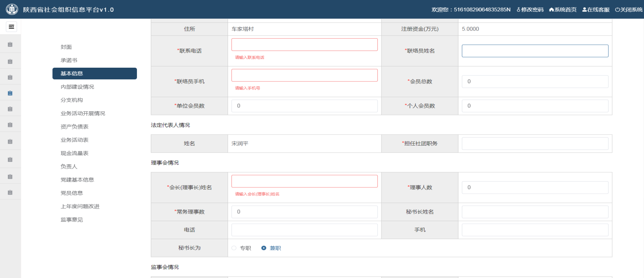The height and width of the screenshot is (278, 644).
Task: Focus the 联络员手机 input field
Action: point(304,75)
